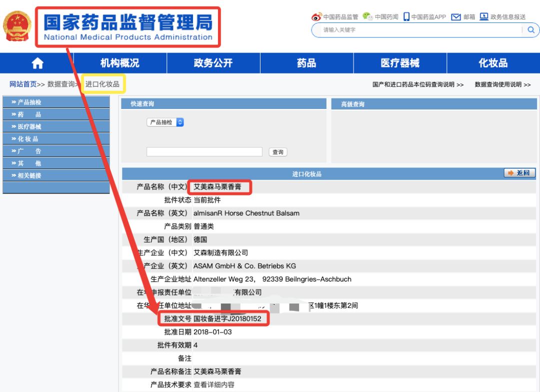
Task: Click the magnifier search icon
Action: 530,30
